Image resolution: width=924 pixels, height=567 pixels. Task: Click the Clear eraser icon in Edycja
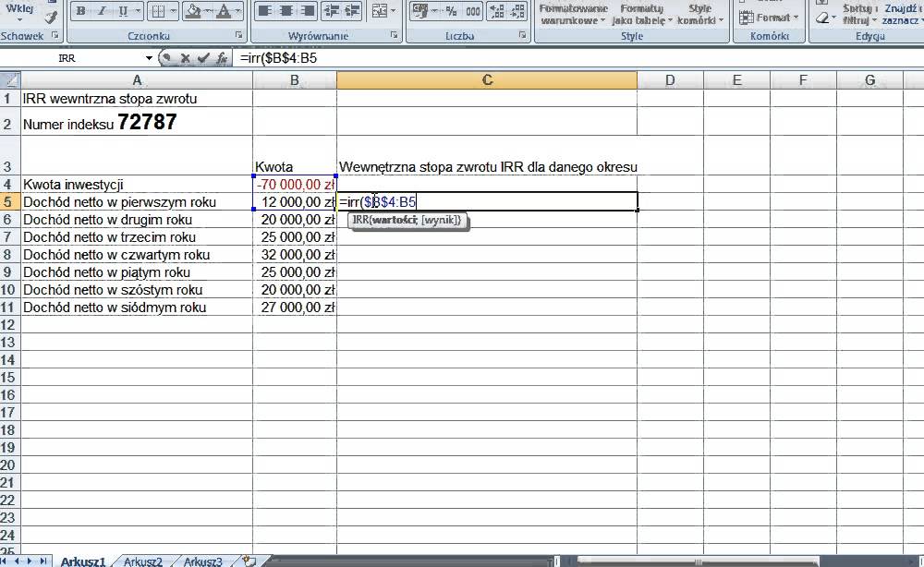tap(822, 18)
